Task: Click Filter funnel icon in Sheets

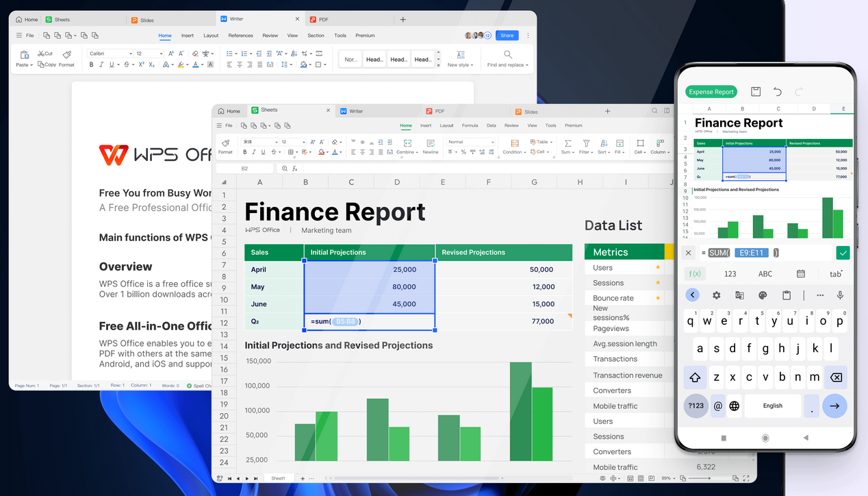Action: (586, 143)
